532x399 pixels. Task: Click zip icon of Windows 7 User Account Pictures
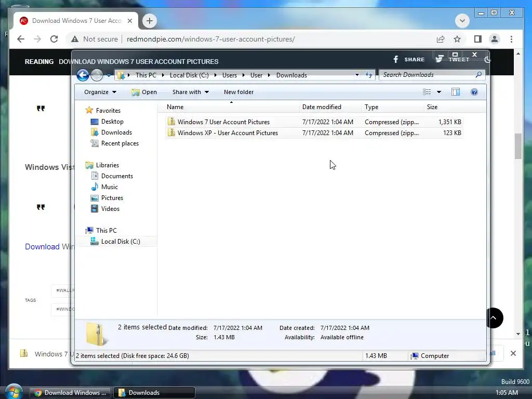171,122
